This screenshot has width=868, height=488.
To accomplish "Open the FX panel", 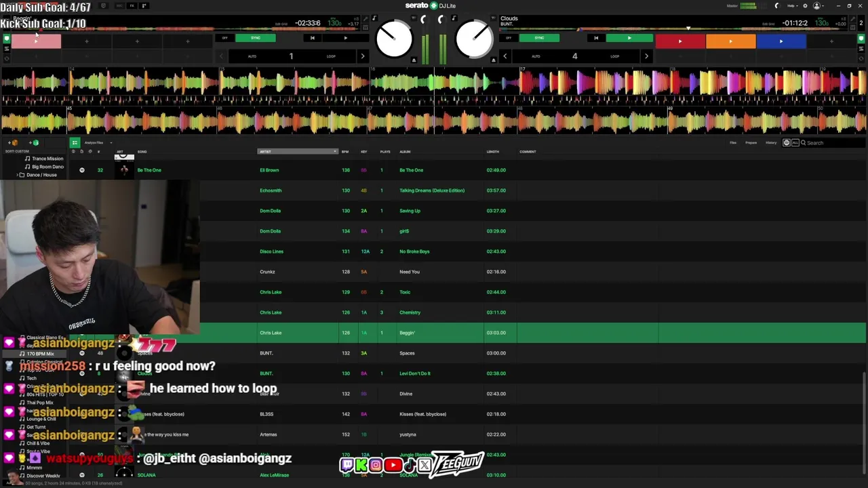I will pos(132,6).
